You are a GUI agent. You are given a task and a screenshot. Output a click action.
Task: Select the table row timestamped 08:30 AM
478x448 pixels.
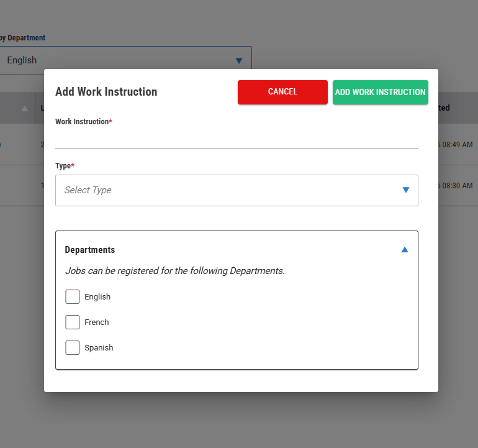(x=457, y=186)
